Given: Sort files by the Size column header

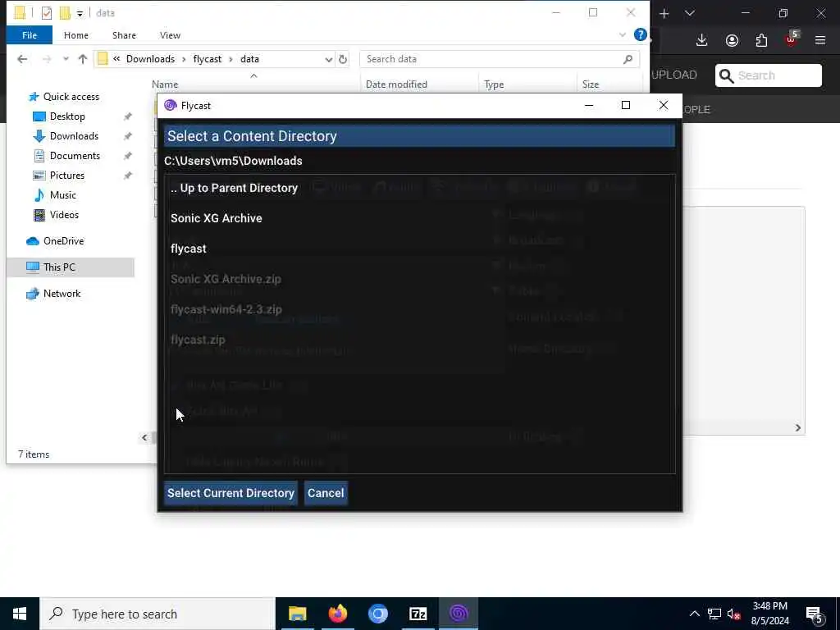Looking at the screenshot, I should [591, 84].
